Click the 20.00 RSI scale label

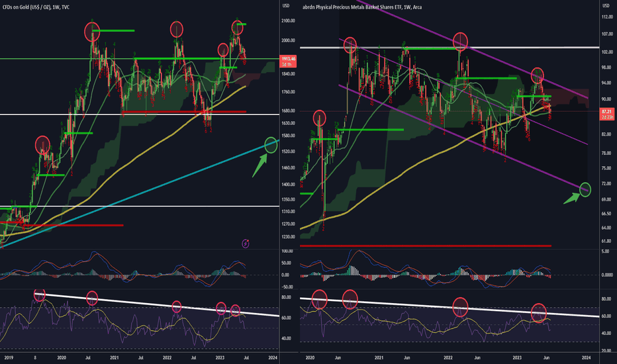tap(606, 350)
